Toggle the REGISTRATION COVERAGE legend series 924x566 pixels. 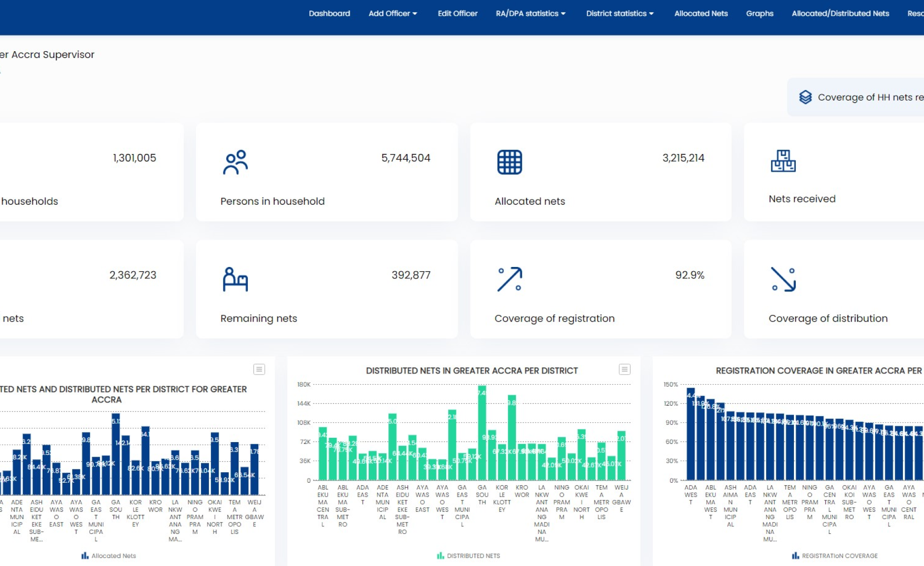click(835, 555)
